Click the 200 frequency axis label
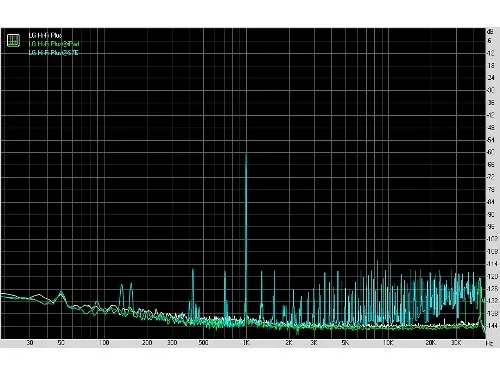Viewport: 500px width, 375px height. point(147,343)
